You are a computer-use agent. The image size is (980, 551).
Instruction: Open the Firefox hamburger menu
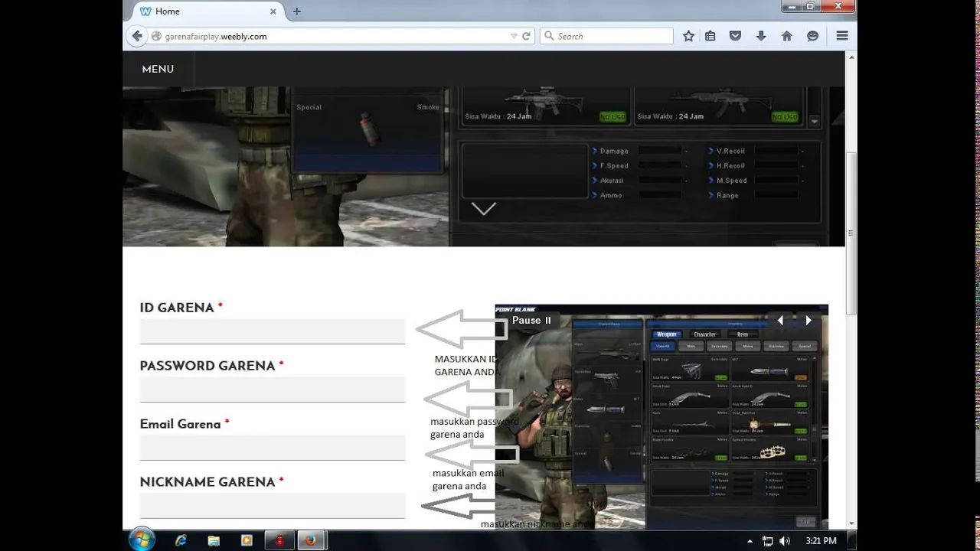pos(842,36)
